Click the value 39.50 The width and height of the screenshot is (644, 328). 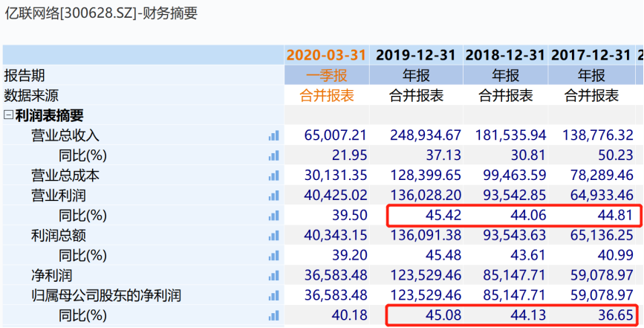click(x=350, y=216)
